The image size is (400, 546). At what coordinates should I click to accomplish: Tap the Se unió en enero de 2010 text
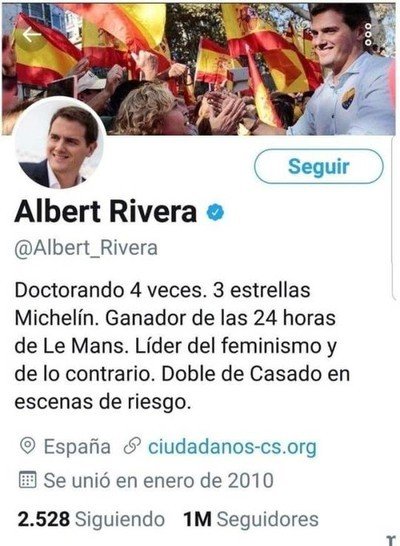[159, 480]
